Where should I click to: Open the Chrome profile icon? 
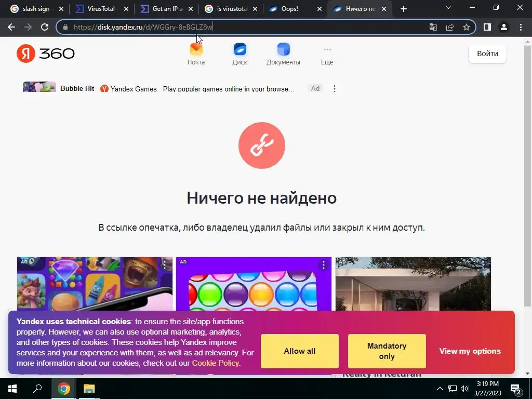[x=504, y=27]
